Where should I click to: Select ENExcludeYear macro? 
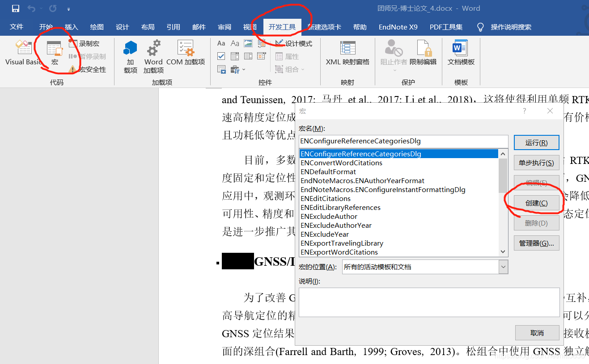(399, 234)
